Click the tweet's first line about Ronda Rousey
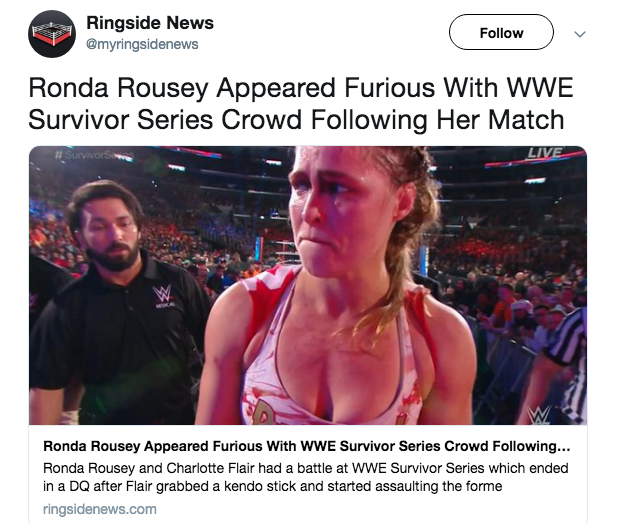This screenshot has width=620, height=523. 300,86
